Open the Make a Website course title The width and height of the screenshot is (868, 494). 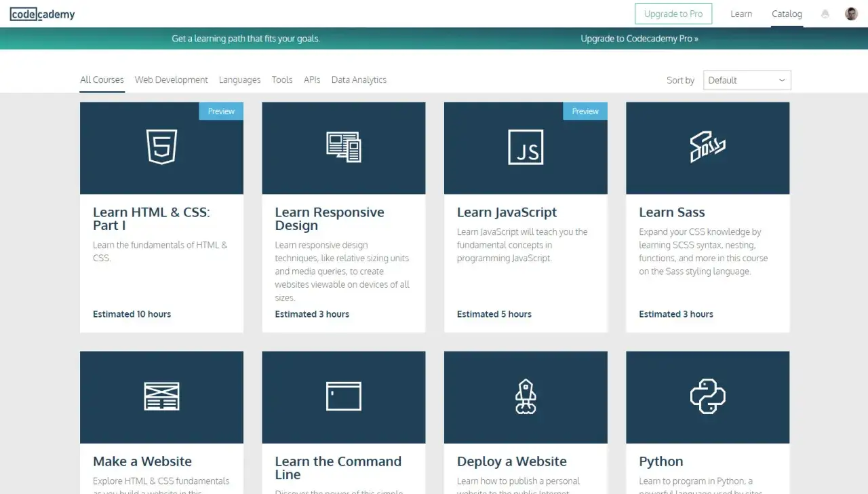[142, 461]
